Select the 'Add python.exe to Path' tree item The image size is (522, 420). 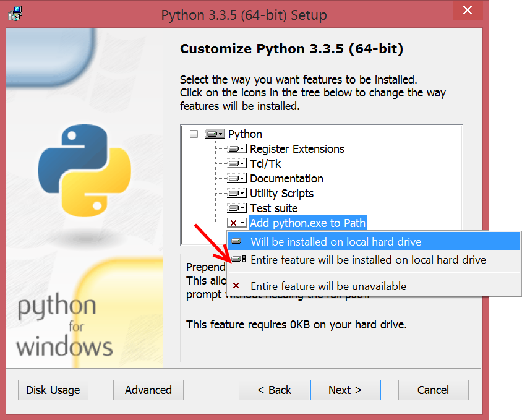[x=307, y=223]
